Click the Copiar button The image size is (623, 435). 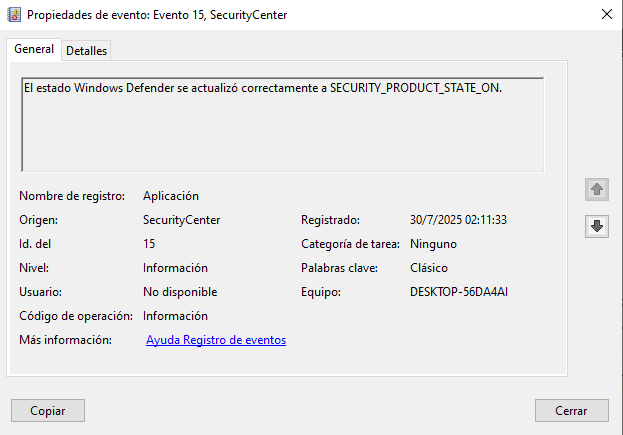[48, 411]
